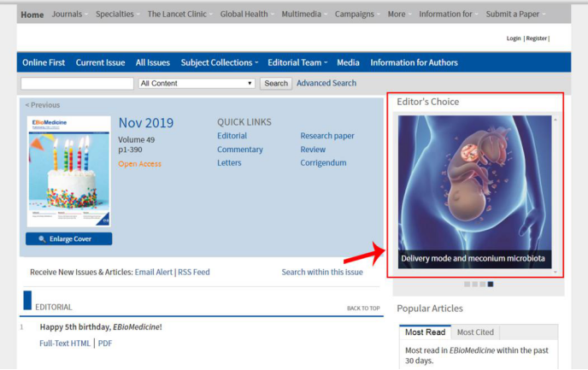Jump to Review quick link
The height and width of the screenshot is (370, 588).
pos(313,150)
